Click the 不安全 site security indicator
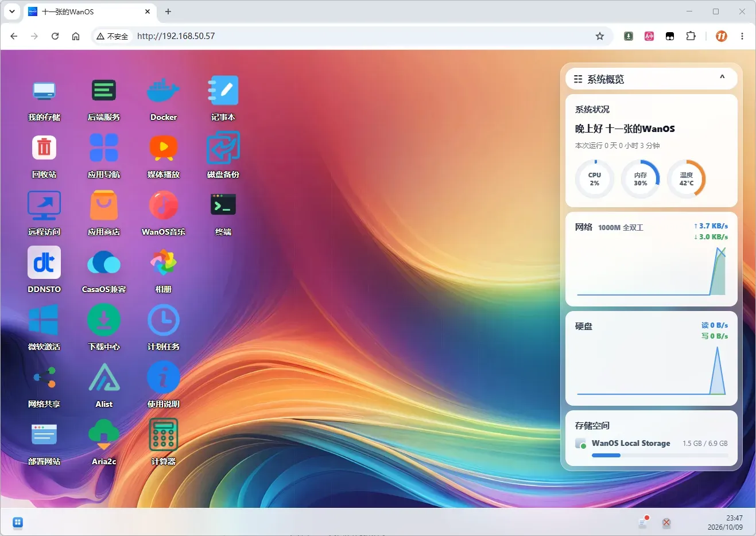The height and width of the screenshot is (536, 756). (113, 36)
